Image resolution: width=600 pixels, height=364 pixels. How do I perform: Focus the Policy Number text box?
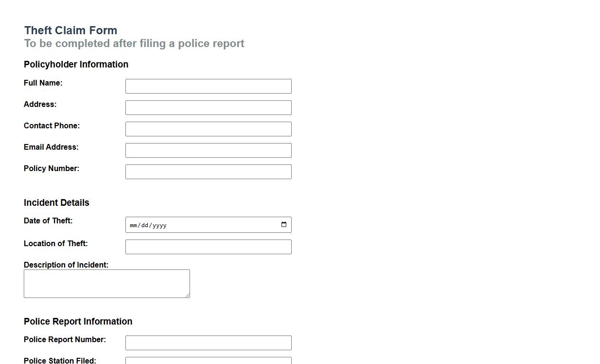coord(208,172)
